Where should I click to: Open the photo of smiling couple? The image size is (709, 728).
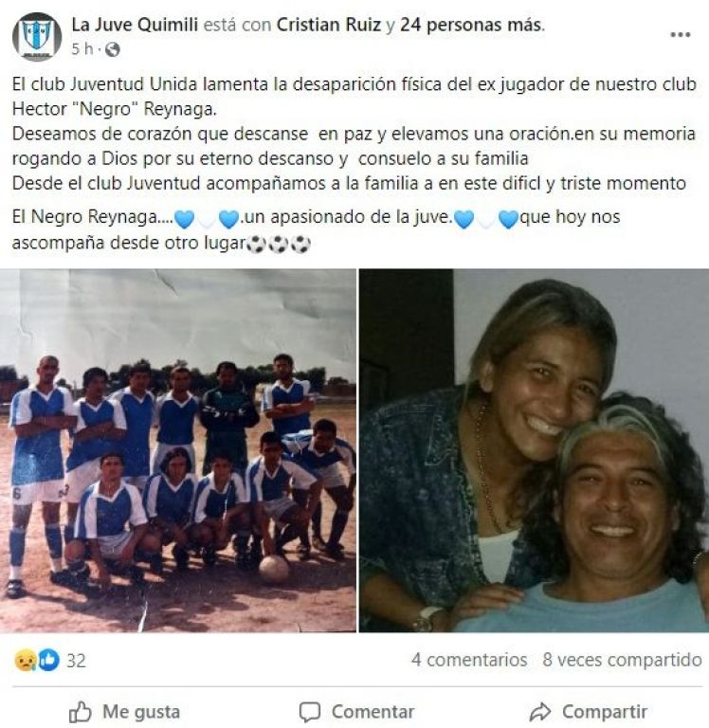tap(534, 450)
